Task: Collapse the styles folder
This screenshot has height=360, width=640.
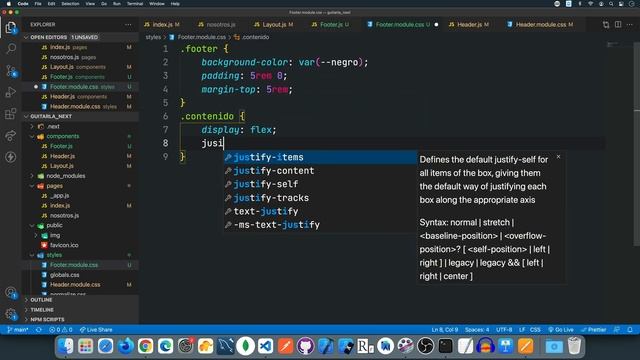Action: (81, 255)
